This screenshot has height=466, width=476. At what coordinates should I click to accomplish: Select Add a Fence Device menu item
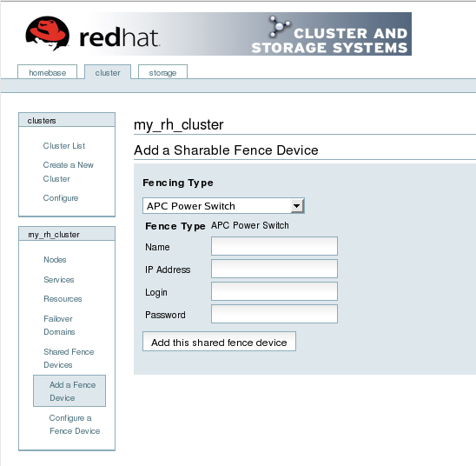69,391
